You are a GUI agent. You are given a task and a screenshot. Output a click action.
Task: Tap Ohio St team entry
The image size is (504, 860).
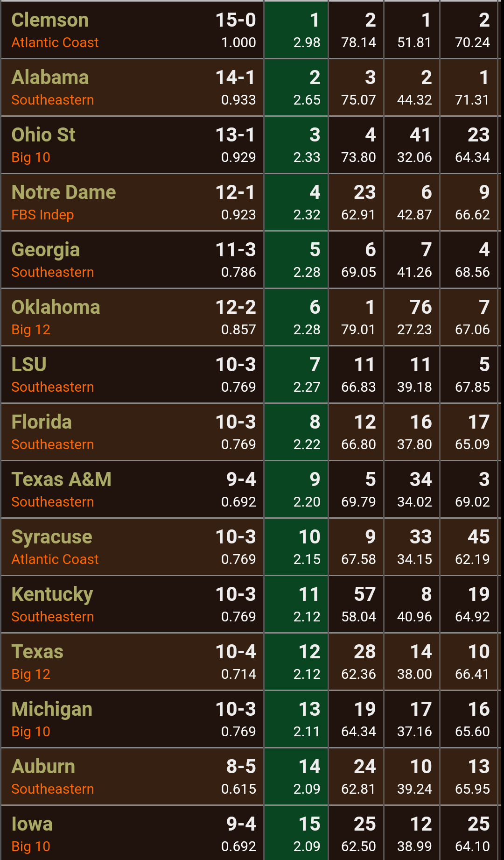tap(251, 145)
